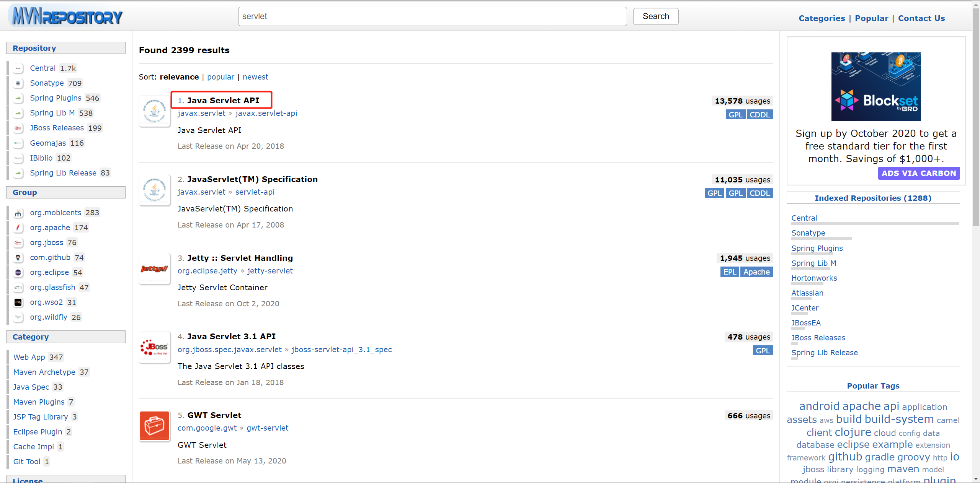Open the Popular menu link
Viewport: 980px width, 483px height.
tap(871, 18)
